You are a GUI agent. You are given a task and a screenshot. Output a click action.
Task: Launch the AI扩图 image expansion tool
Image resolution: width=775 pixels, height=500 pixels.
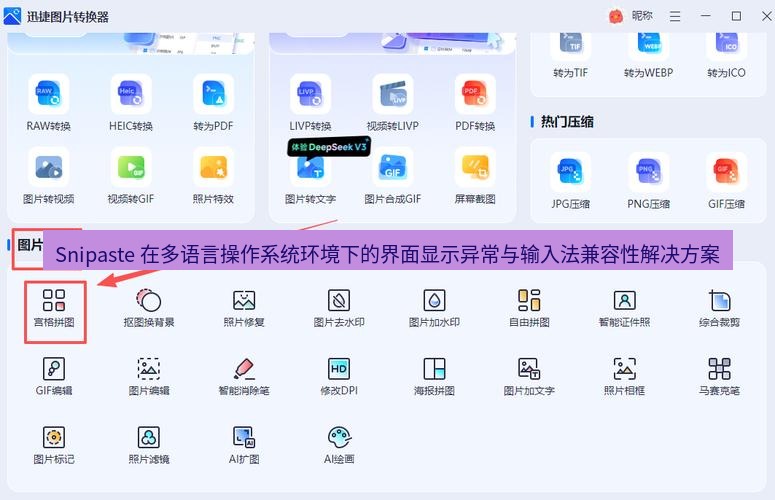[x=244, y=445]
